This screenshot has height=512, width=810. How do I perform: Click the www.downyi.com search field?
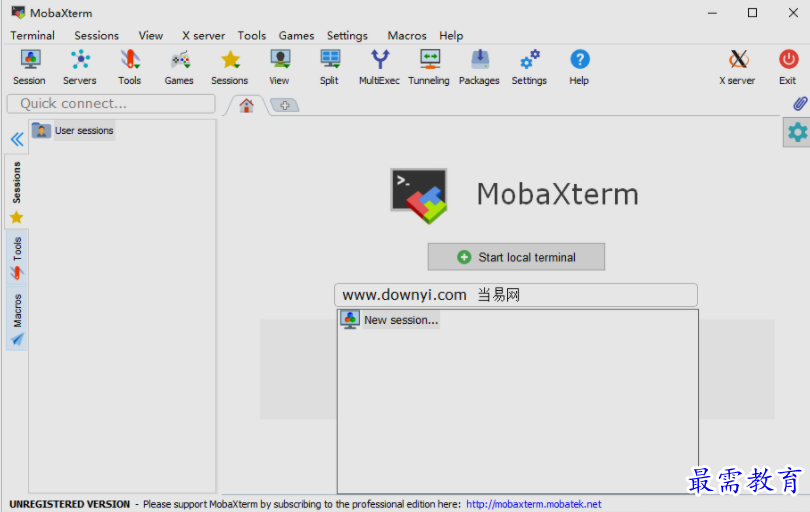click(516, 295)
